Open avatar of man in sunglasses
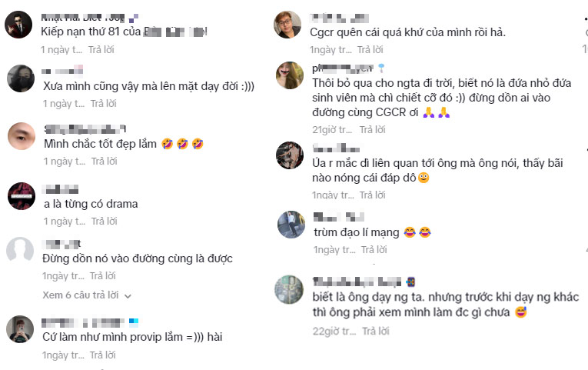This screenshot has width=588, height=370. tap(18, 25)
